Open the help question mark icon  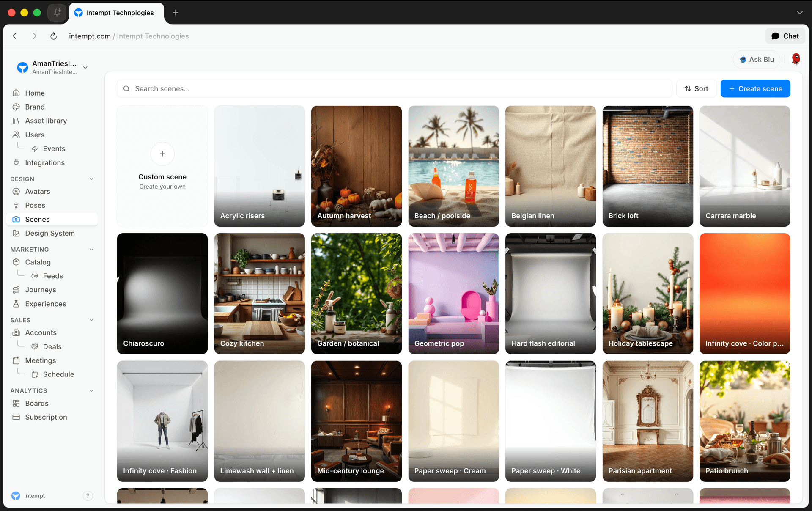(x=88, y=496)
